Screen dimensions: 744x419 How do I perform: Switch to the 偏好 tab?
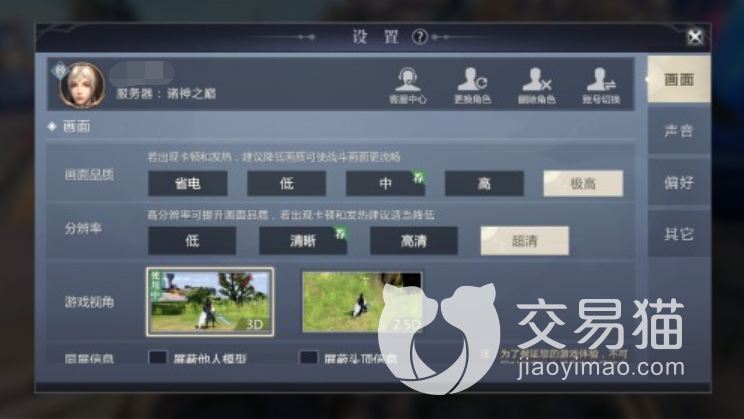point(679,182)
